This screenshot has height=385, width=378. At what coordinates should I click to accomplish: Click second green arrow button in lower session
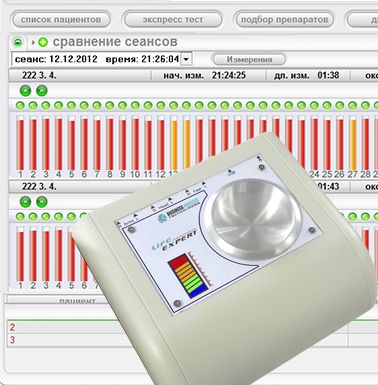pyautogui.click(x=42, y=202)
